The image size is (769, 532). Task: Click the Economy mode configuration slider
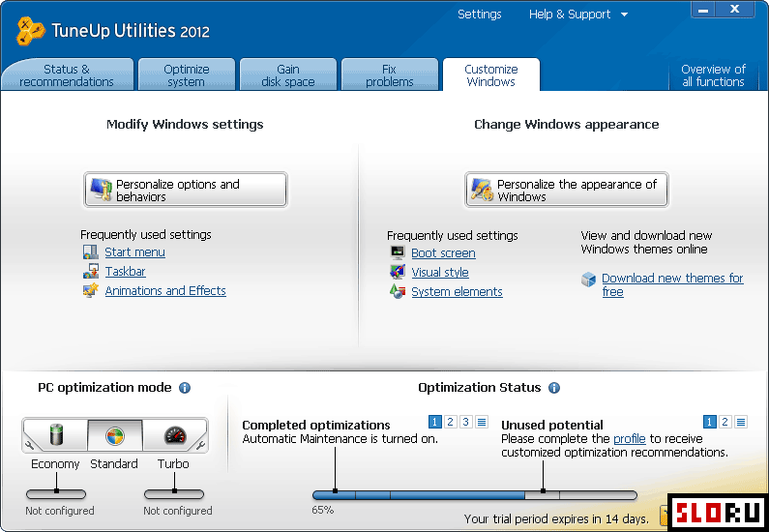coord(56,494)
